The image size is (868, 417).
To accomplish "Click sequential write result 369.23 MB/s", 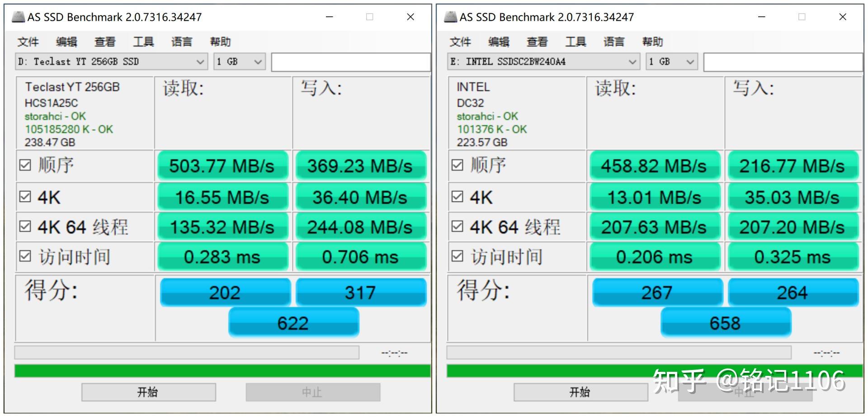I will point(361,166).
